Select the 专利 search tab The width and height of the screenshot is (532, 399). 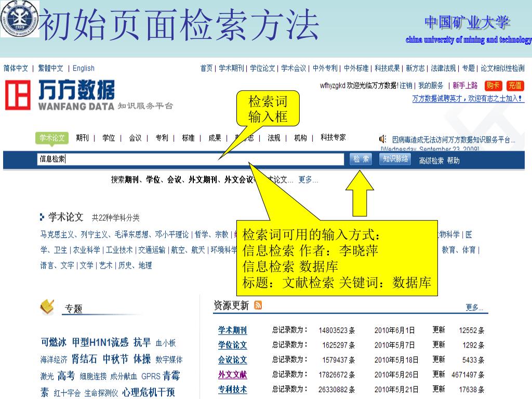(x=162, y=138)
